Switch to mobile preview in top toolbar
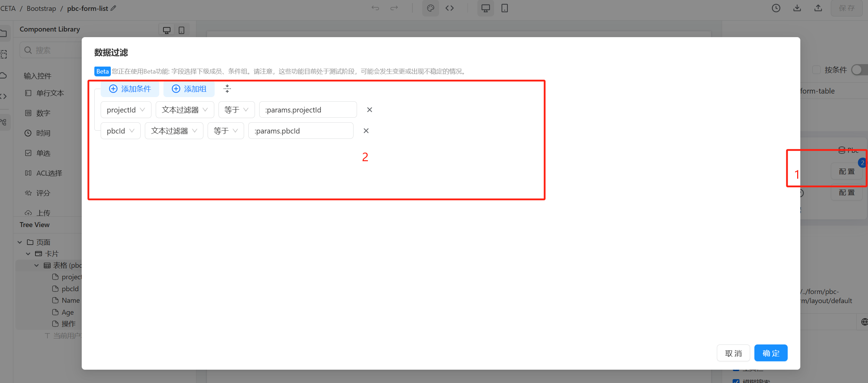Viewport: 868px width, 383px height. [x=505, y=8]
